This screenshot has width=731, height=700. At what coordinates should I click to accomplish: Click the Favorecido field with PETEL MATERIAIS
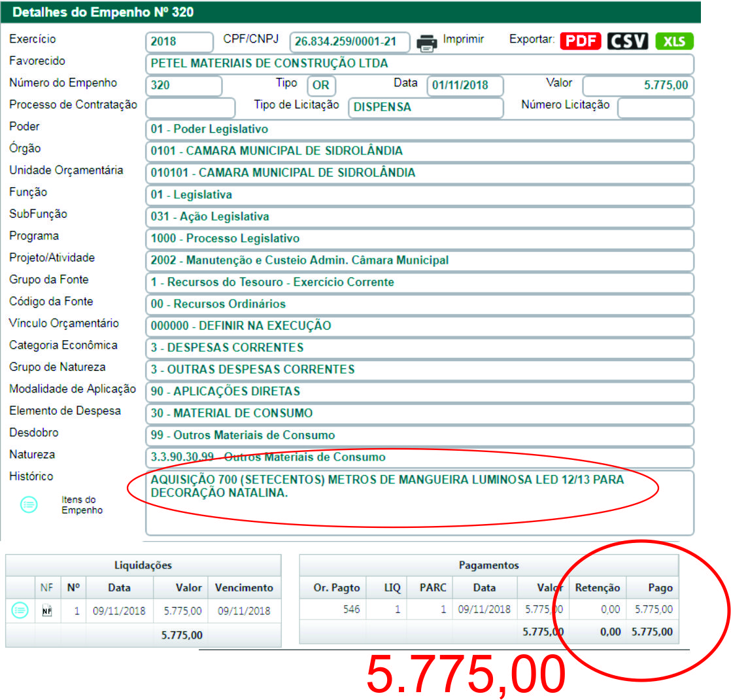pyautogui.click(x=418, y=64)
